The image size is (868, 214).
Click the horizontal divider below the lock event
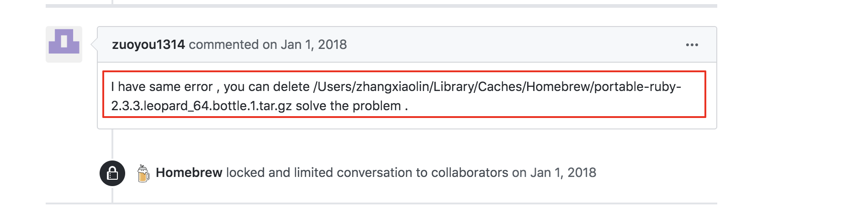(x=381, y=203)
